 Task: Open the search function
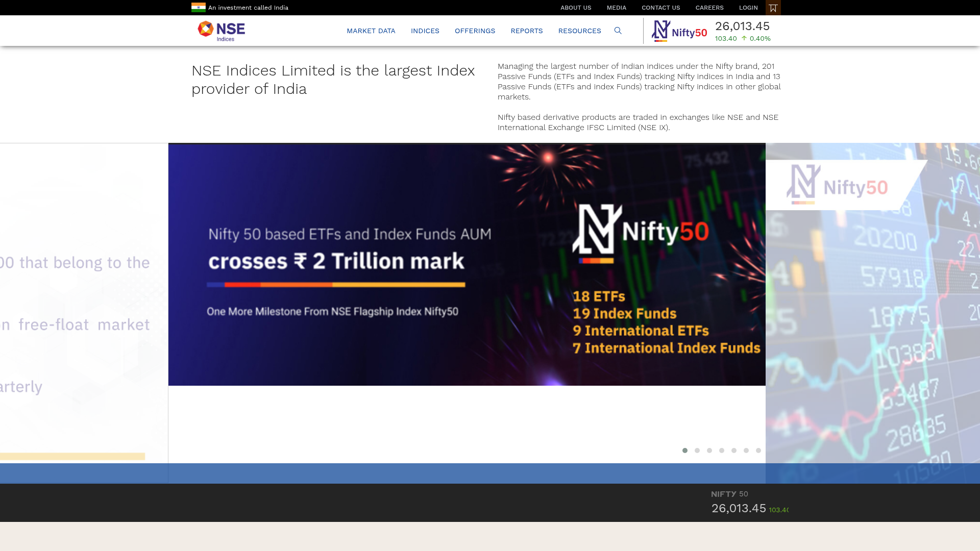(618, 31)
